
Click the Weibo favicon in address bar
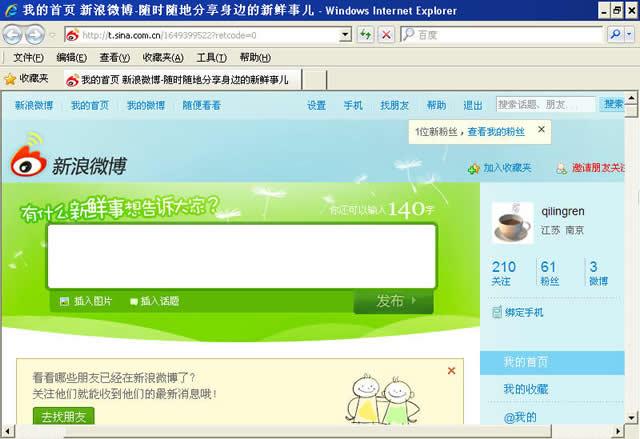pyautogui.click(x=72, y=35)
